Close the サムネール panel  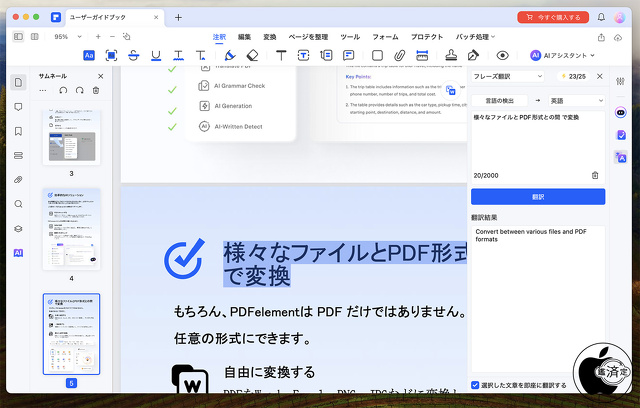click(100, 76)
